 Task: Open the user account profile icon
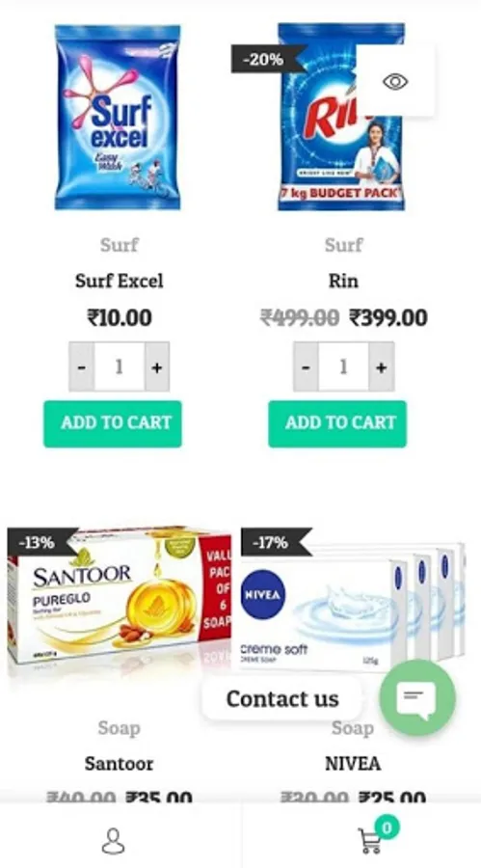[x=114, y=841]
